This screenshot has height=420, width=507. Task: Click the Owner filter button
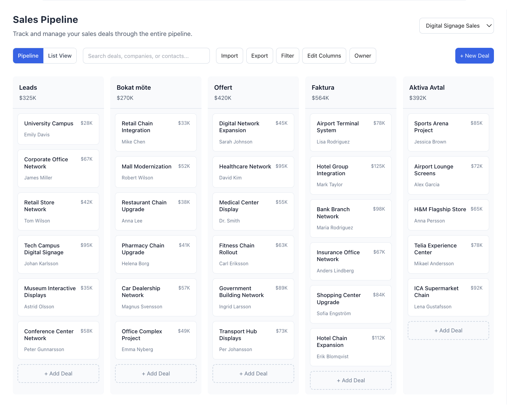coord(363,56)
